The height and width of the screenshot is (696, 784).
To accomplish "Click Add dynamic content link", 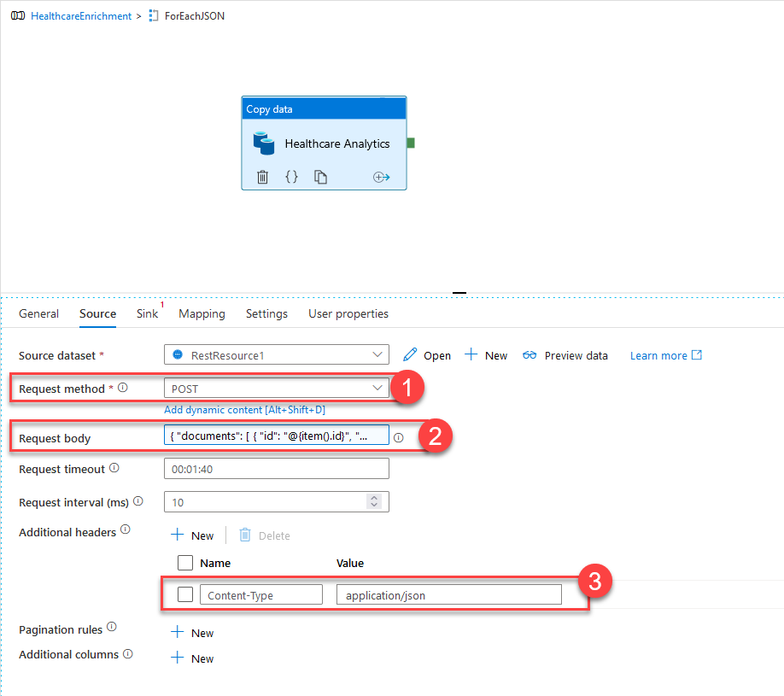I will point(244,410).
